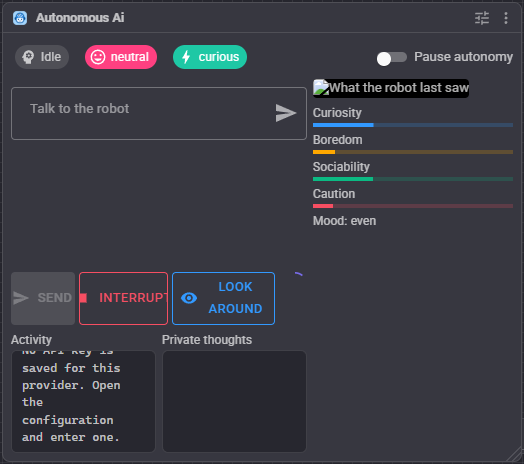524x464 pixels.
Task: Click the Boredom label
Action: [x=338, y=140]
